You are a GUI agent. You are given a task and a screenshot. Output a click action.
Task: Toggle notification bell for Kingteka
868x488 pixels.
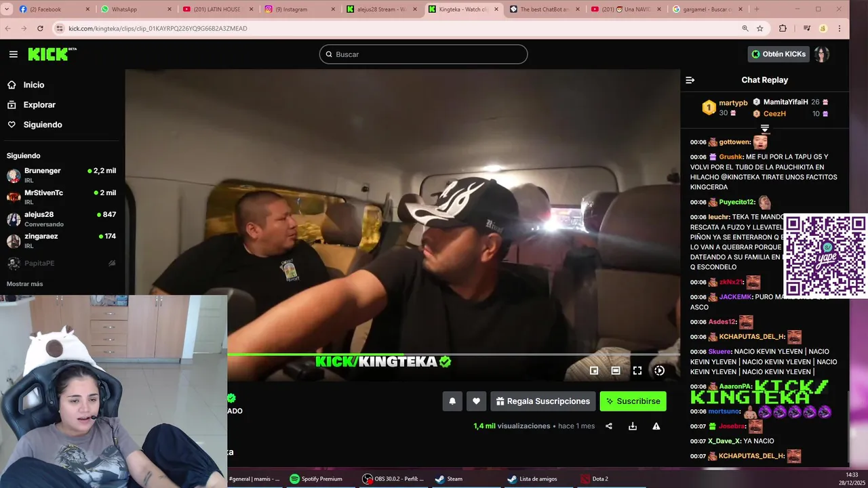coord(452,401)
